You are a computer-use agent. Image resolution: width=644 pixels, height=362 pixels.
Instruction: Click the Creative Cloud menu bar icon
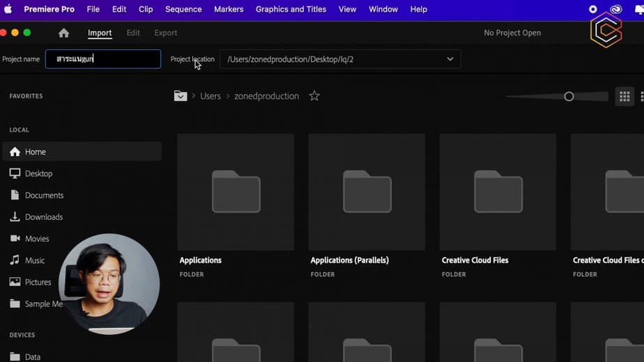point(615,9)
